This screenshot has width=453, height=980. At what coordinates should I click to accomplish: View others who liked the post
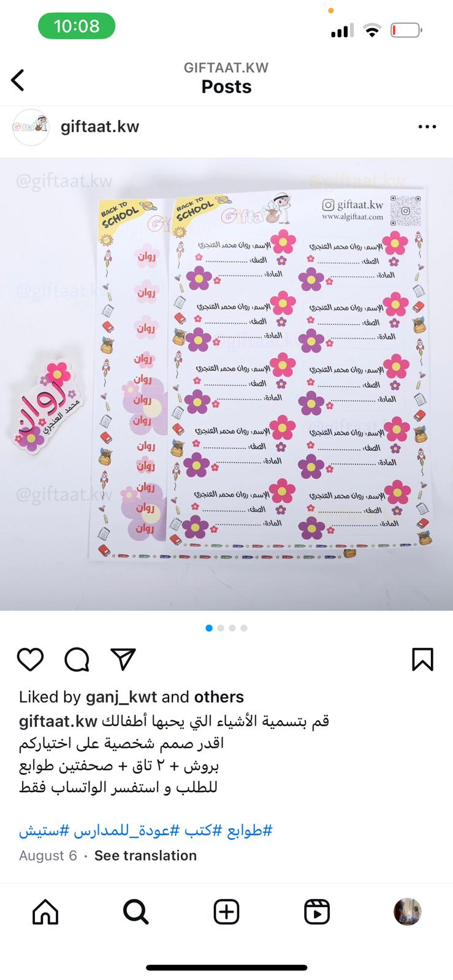click(x=219, y=697)
